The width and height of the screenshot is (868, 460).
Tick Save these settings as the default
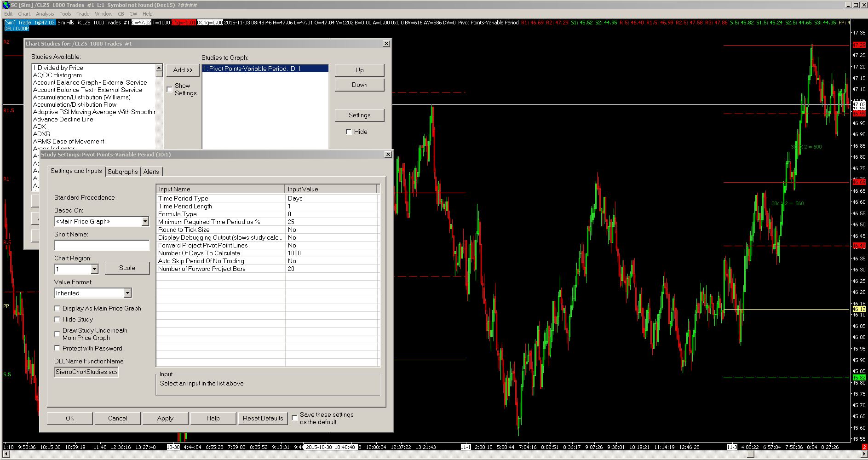click(x=295, y=418)
